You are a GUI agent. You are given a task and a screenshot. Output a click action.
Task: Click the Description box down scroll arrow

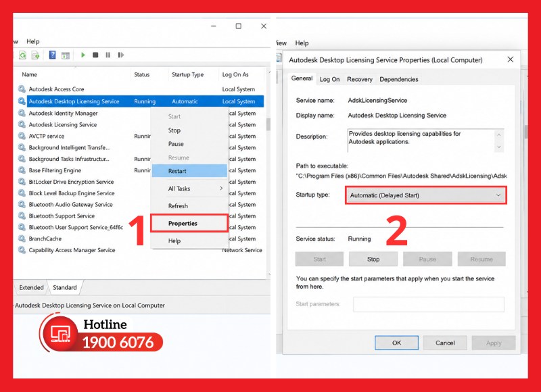pyautogui.click(x=499, y=147)
